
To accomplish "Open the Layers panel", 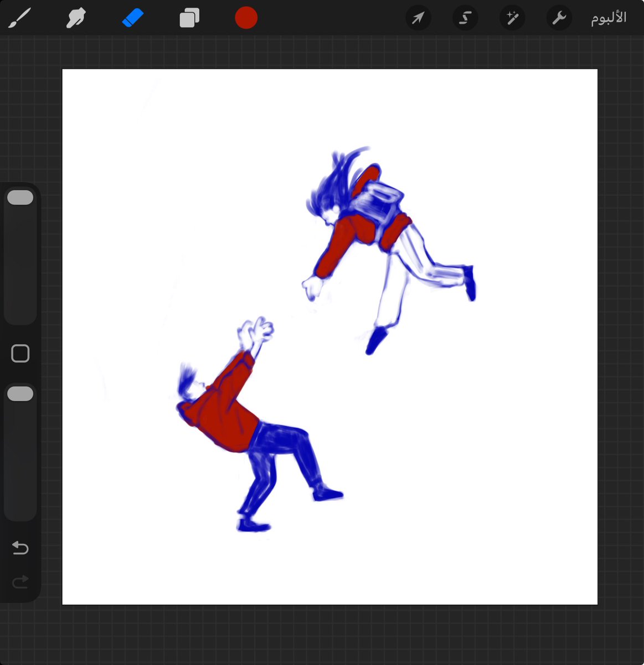I will coord(189,18).
